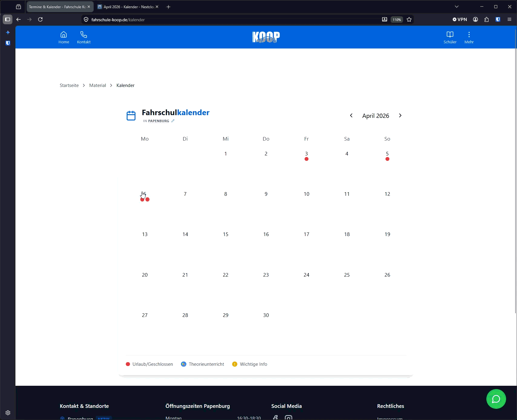List all tabs dropdown arrow
The height and width of the screenshot is (420, 517).
(457, 7)
